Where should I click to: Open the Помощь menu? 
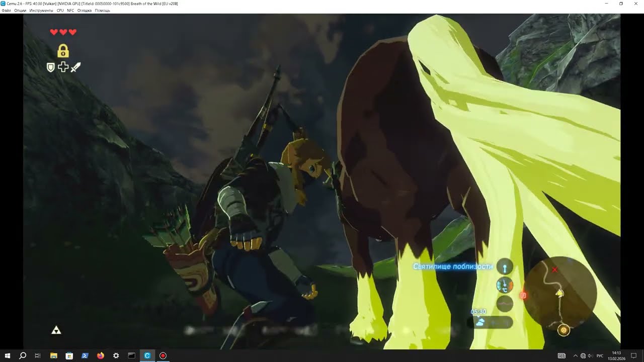pyautogui.click(x=103, y=10)
